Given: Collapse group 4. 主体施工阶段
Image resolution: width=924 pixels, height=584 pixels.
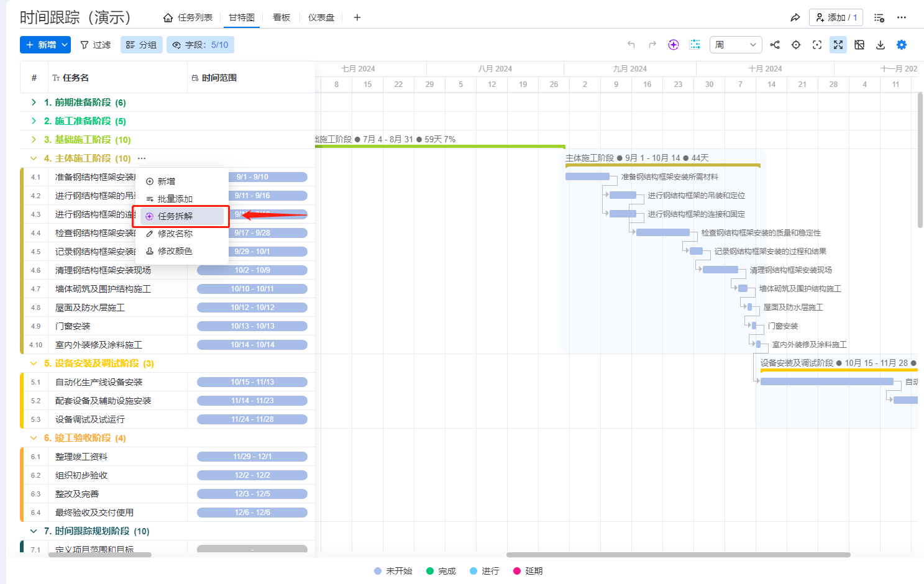Looking at the screenshot, I should [x=34, y=158].
